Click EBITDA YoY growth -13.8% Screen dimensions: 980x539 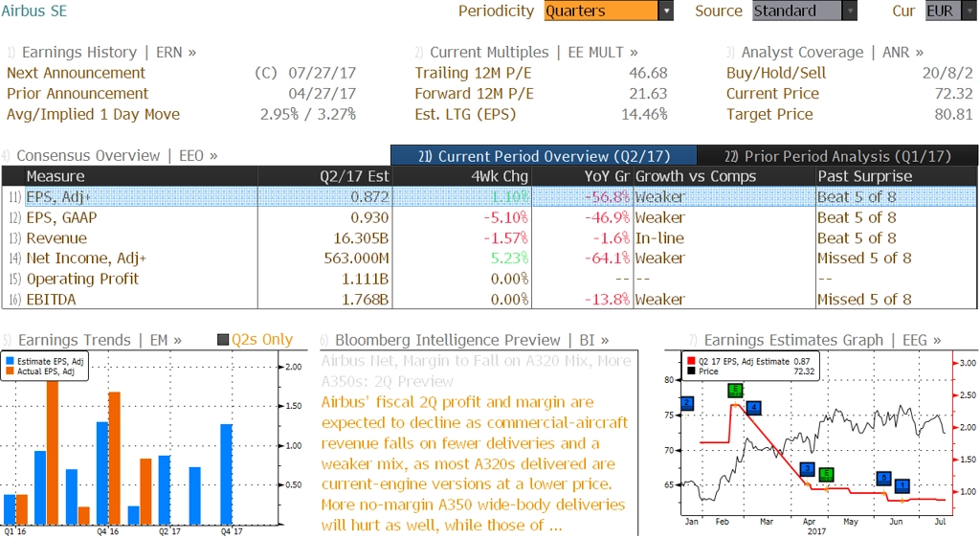tap(607, 300)
